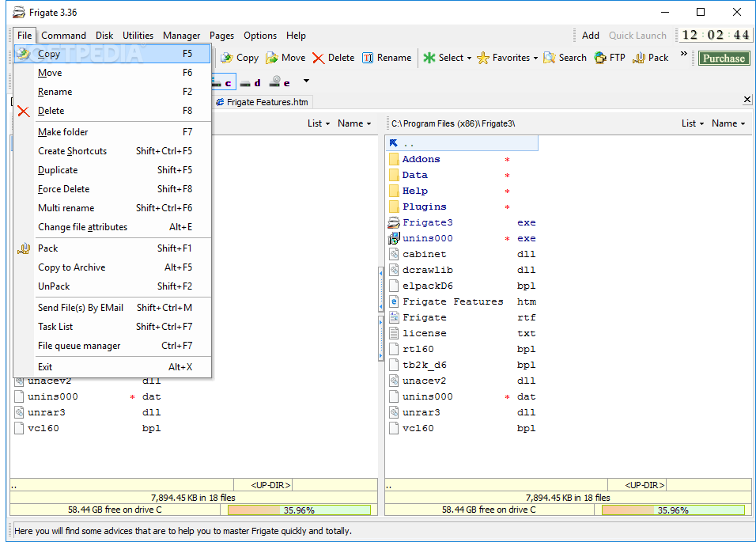Click the Favorites star icon
Screen dimensions: 756x542
tap(483, 58)
